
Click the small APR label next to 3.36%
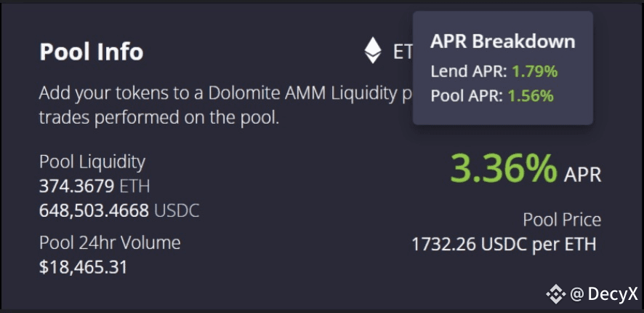click(x=582, y=175)
